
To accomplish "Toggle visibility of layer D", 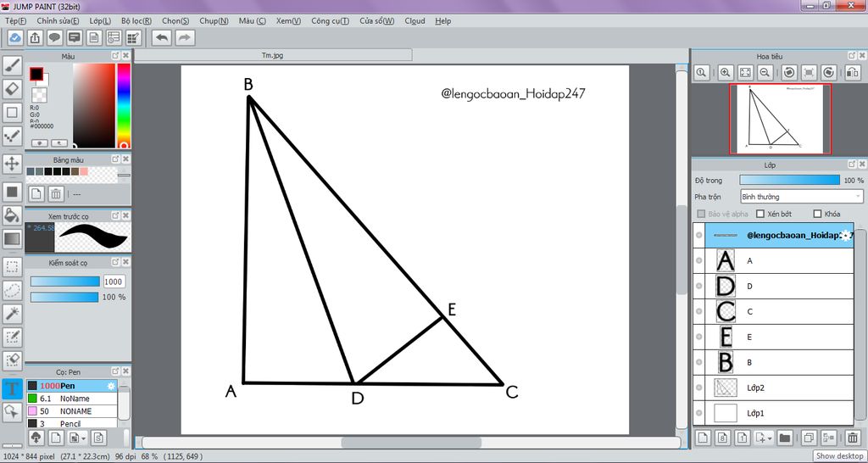I will point(699,286).
